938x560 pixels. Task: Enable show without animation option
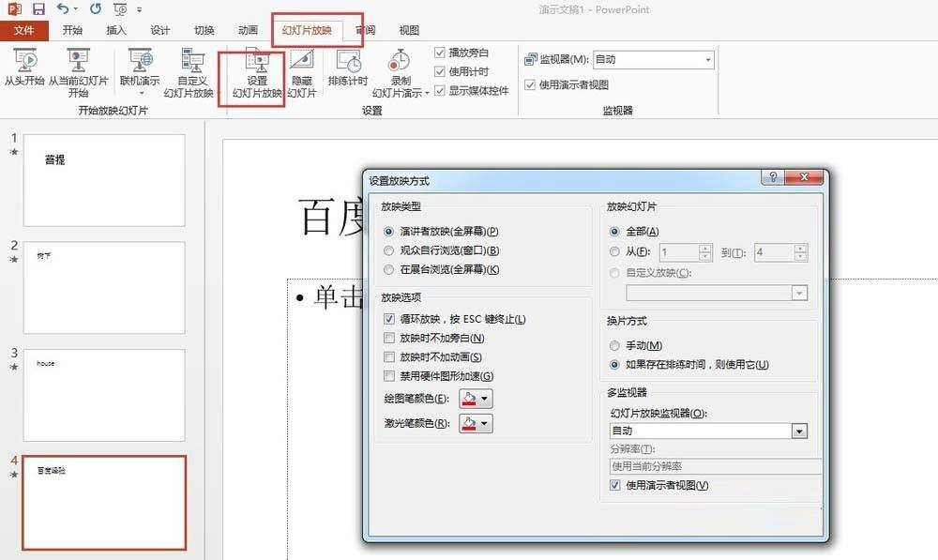(x=390, y=357)
